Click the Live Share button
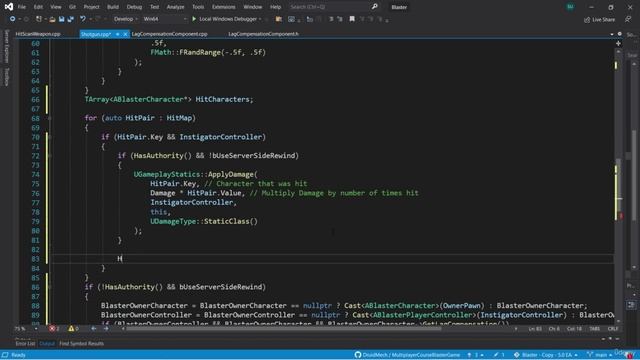 click(x=599, y=19)
